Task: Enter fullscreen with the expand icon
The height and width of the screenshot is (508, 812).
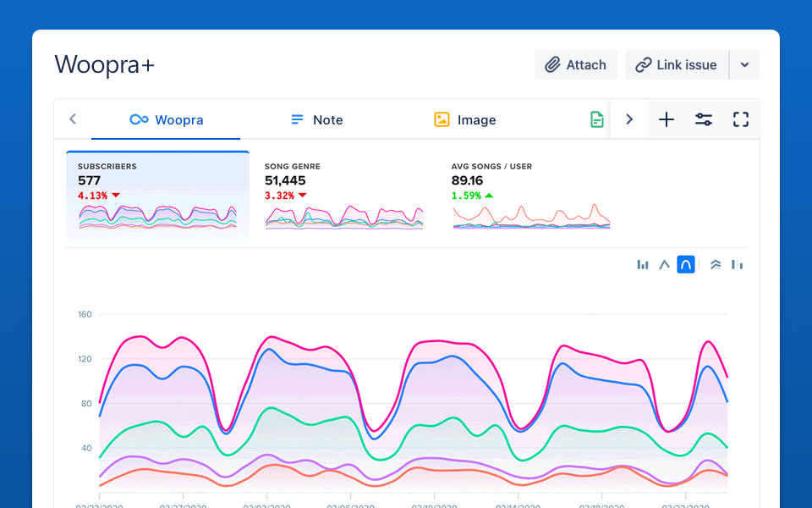Action: click(x=741, y=119)
